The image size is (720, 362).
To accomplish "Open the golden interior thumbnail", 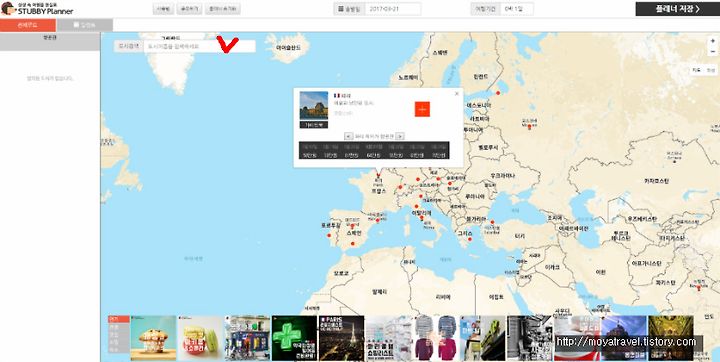I will point(671,338).
